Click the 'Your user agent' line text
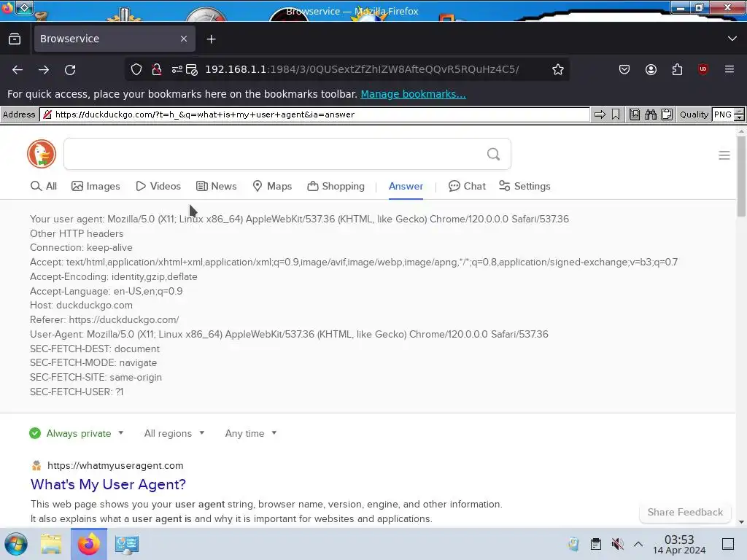This screenshot has height=560, width=747. coord(299,219)
